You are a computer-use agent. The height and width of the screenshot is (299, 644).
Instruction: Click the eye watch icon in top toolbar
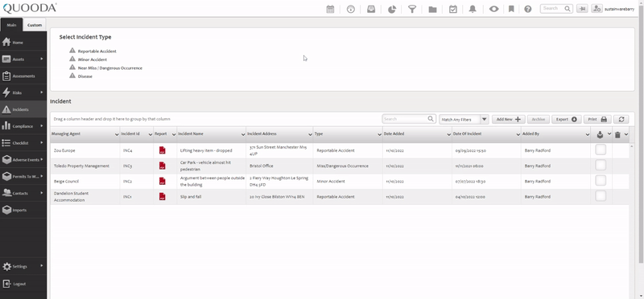493,9
